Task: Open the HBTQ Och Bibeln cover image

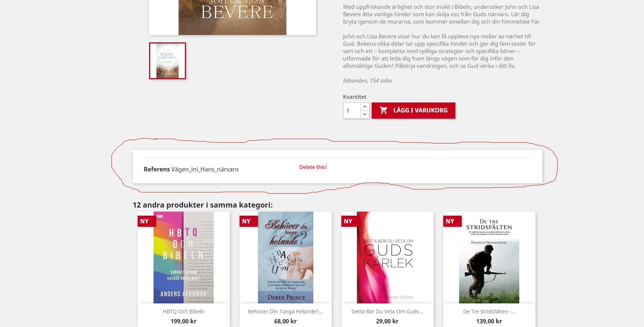Action: point(183,257)
